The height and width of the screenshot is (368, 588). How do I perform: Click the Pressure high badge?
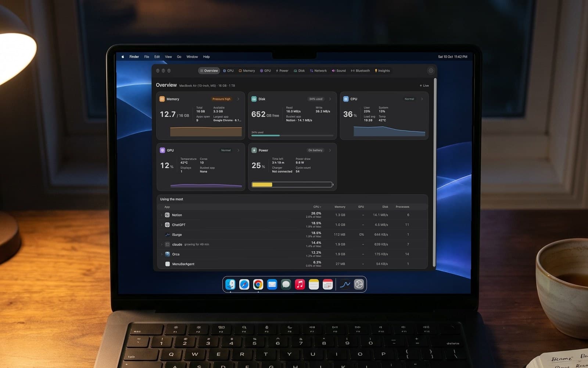coord(222,99)
